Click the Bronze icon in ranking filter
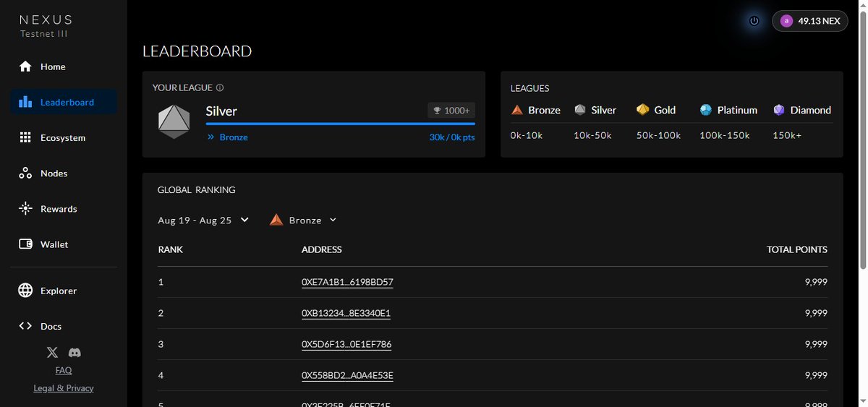The width and height of the screenshot is (868, 407). click(x=276, y=220)
